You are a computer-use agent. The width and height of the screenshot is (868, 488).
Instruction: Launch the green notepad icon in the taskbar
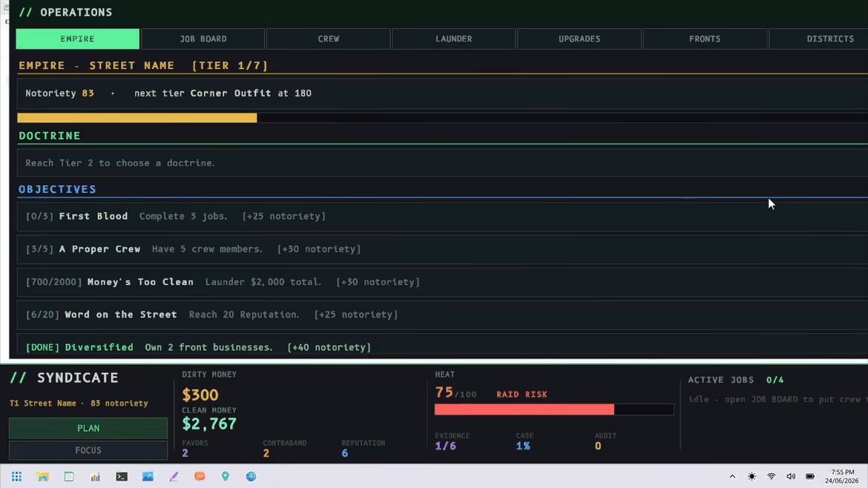[69, 476]
